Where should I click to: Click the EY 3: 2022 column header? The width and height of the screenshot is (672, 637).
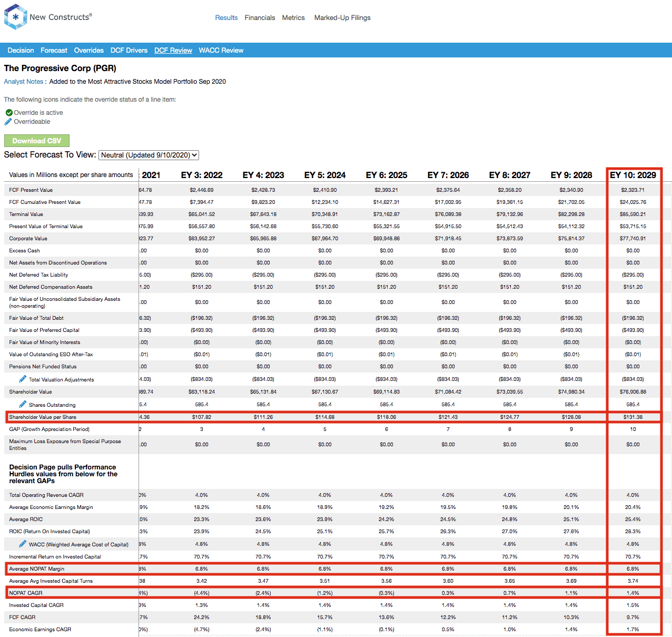pos(202,175)
